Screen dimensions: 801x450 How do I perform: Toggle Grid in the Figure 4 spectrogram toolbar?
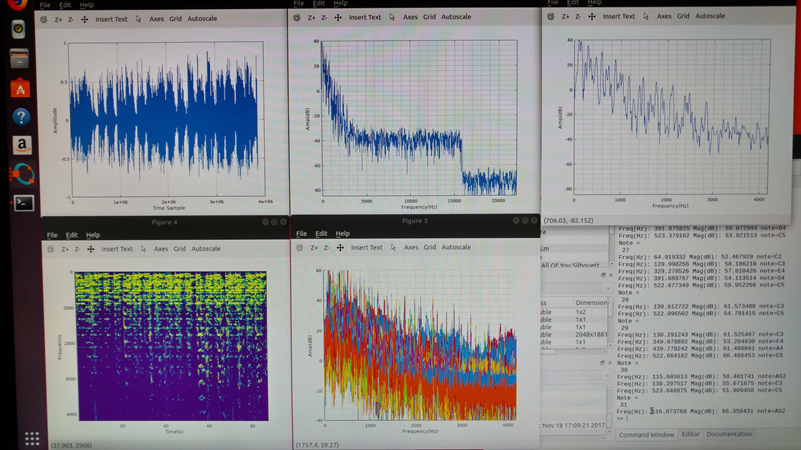click(x=179, y=249)
